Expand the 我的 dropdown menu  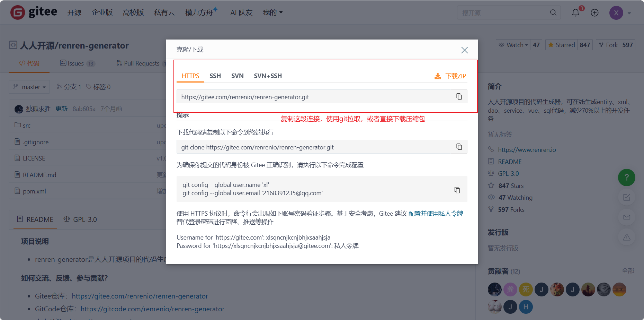click(x=272, y=13)
